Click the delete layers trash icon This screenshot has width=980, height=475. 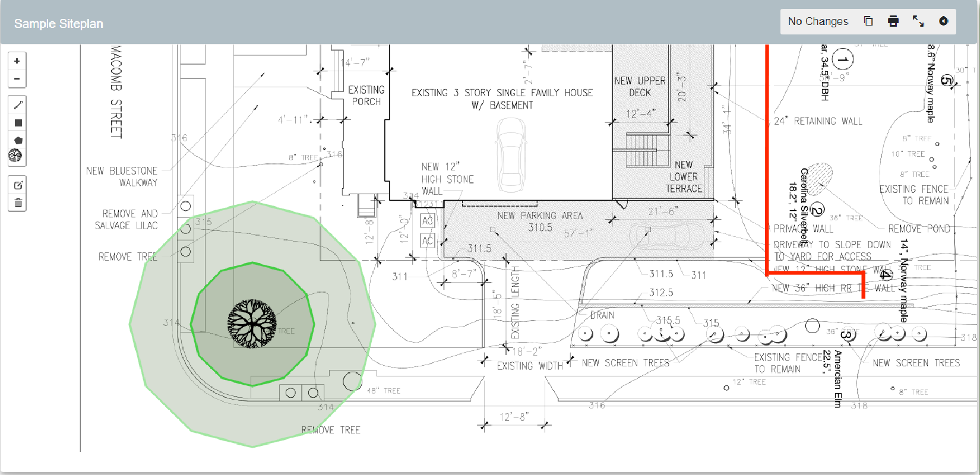18,203
